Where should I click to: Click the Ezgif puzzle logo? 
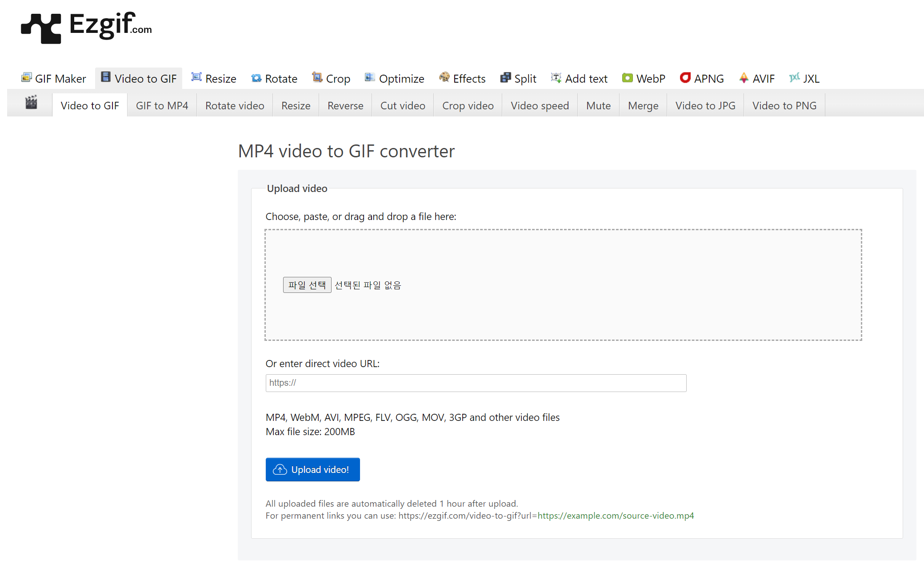coord(41,28)
